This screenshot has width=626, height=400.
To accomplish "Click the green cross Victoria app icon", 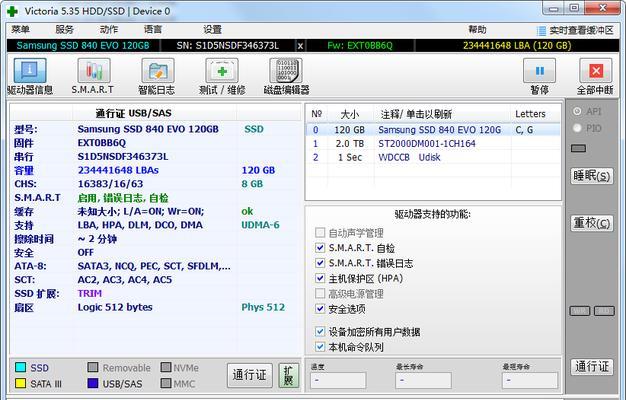I will pos(12,11).
